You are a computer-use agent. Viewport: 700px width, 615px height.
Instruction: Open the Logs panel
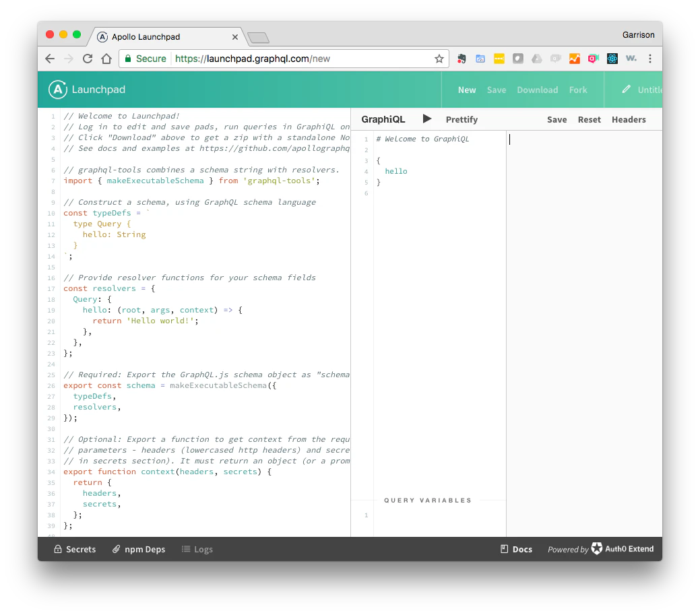coord(197,549)
